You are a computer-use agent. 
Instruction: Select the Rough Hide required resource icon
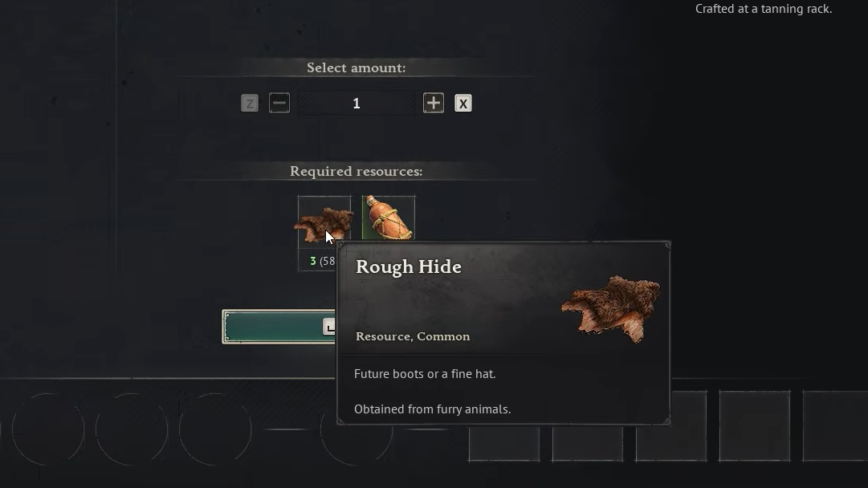click(324, 222)
